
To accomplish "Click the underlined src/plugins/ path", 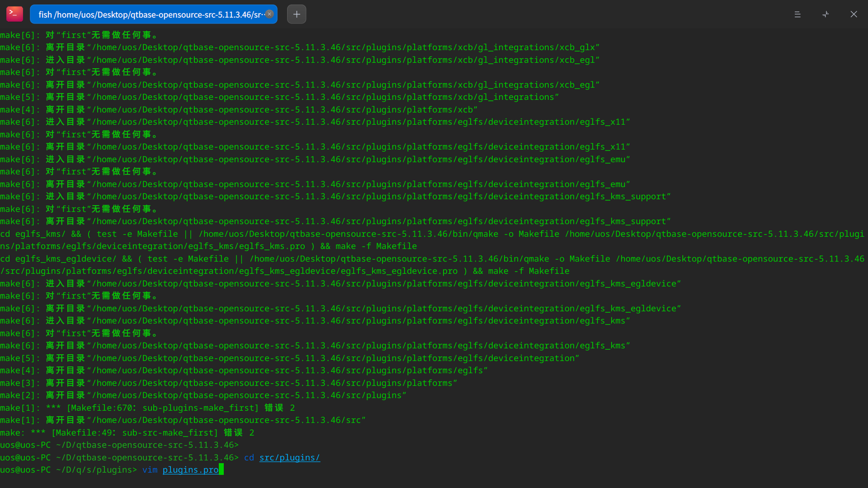I will [289, 458].
